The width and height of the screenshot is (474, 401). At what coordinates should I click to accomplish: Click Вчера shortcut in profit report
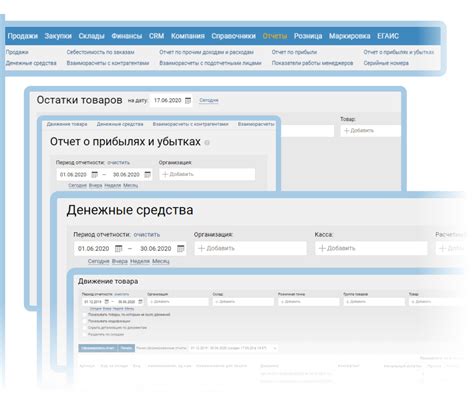click(96, 185)
